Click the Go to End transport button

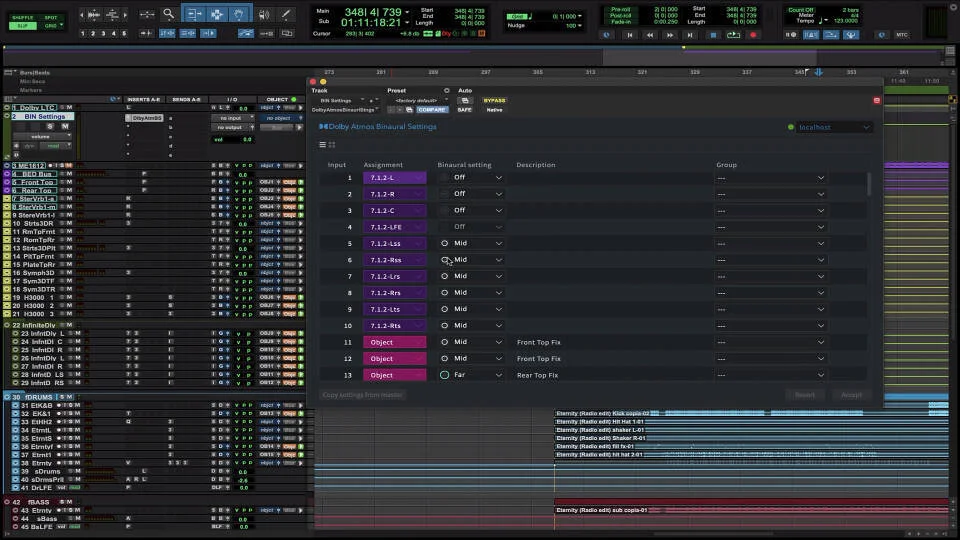point(690,35)
